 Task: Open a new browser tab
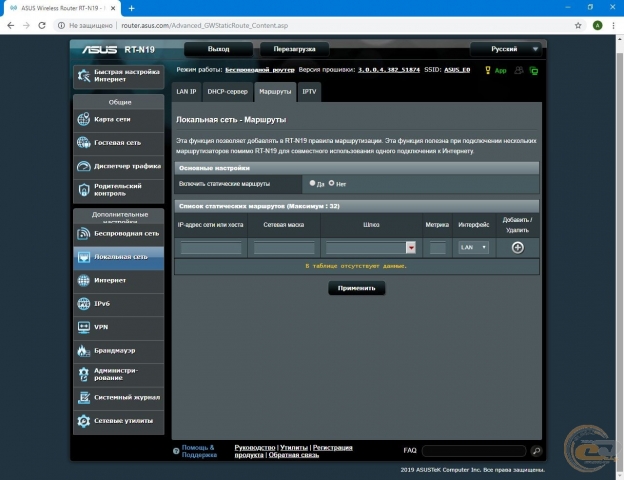point(131,8)
